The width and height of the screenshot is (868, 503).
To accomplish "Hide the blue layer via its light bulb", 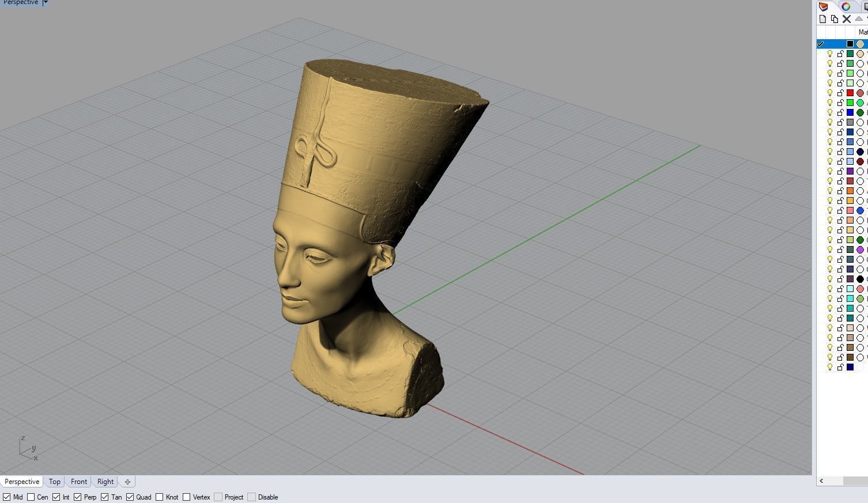I will point(830,112).
